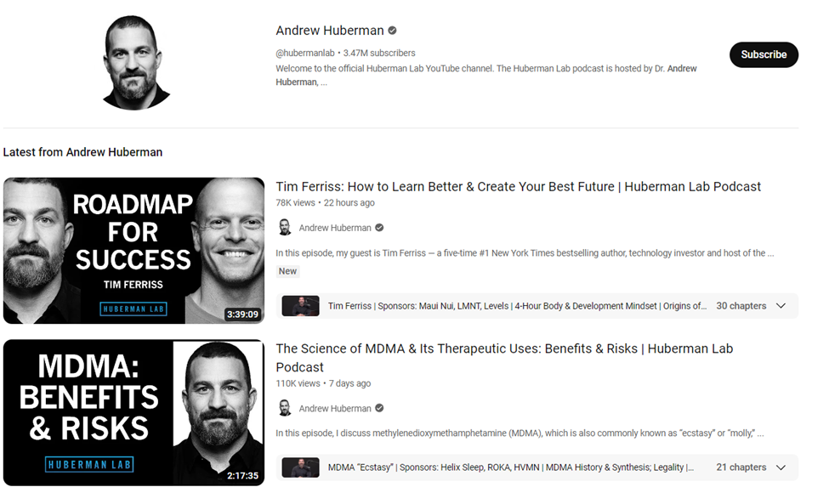Play the Roadmap for Success video thumbnail
Viewport: 829px width, 504px height.
133,251
